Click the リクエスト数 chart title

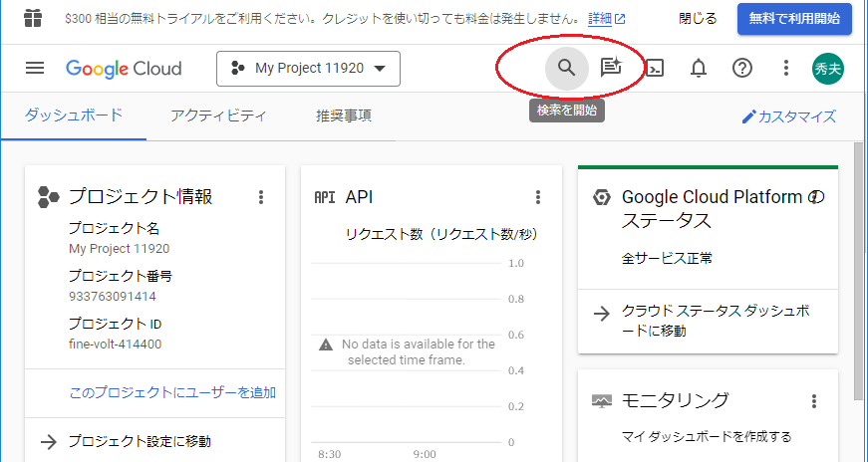(x=441, y=235)
